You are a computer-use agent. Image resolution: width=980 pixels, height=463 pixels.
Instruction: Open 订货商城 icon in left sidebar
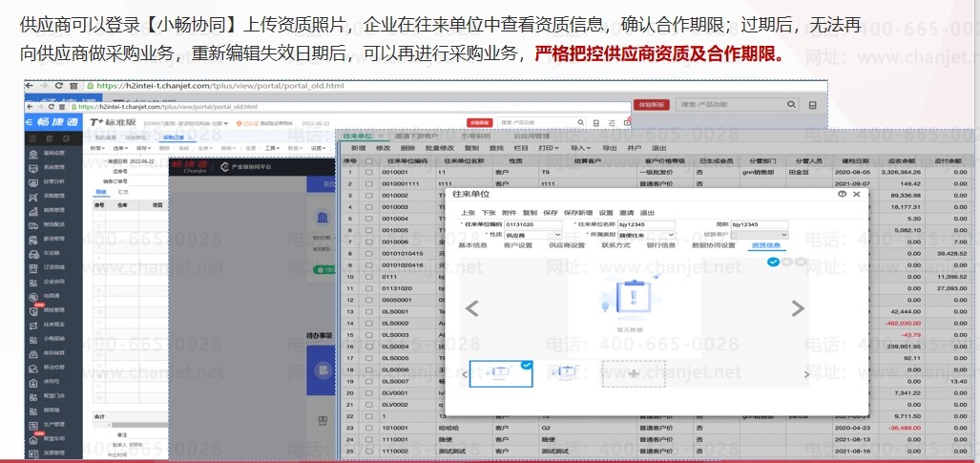tap(33, 268)
